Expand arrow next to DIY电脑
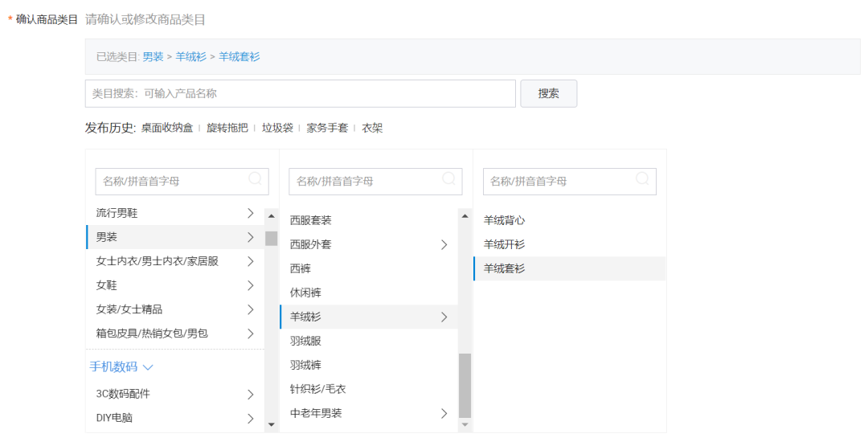The height and width of the screenshot is (442, 868). (x=250, y=418)
